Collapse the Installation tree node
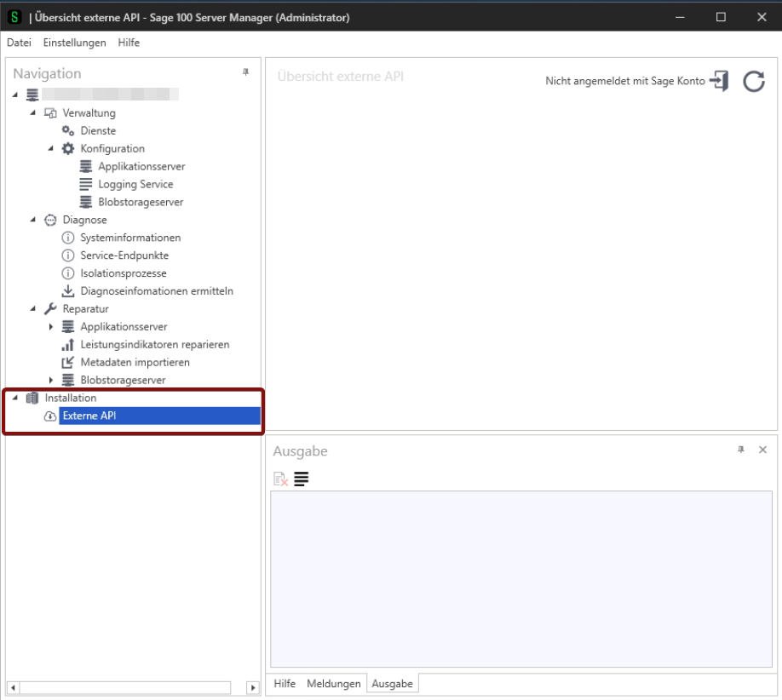This screenshot has width=782, height=700. point(15,398)
